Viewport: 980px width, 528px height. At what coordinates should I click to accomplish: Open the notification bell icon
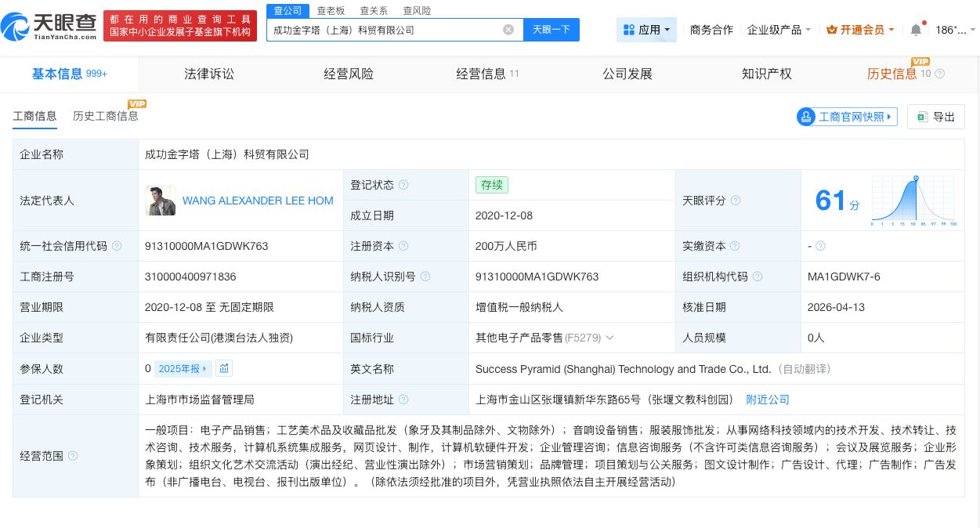click(915, 29)
